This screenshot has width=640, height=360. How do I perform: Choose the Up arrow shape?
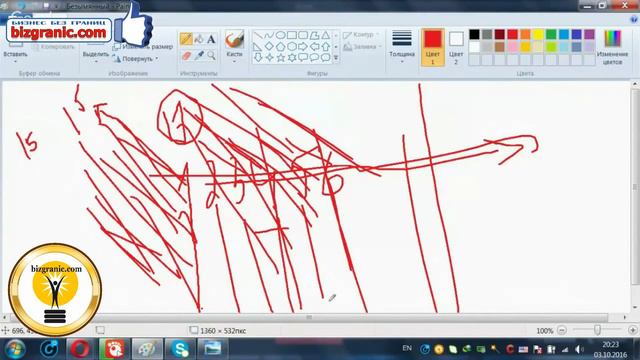point(326,47)
